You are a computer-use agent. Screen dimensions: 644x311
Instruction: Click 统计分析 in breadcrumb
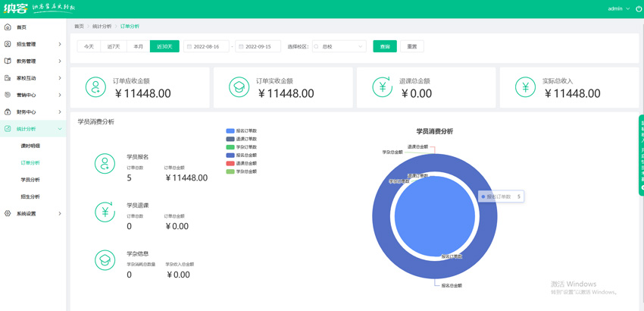pyautogui.click(x=102, y=26)
